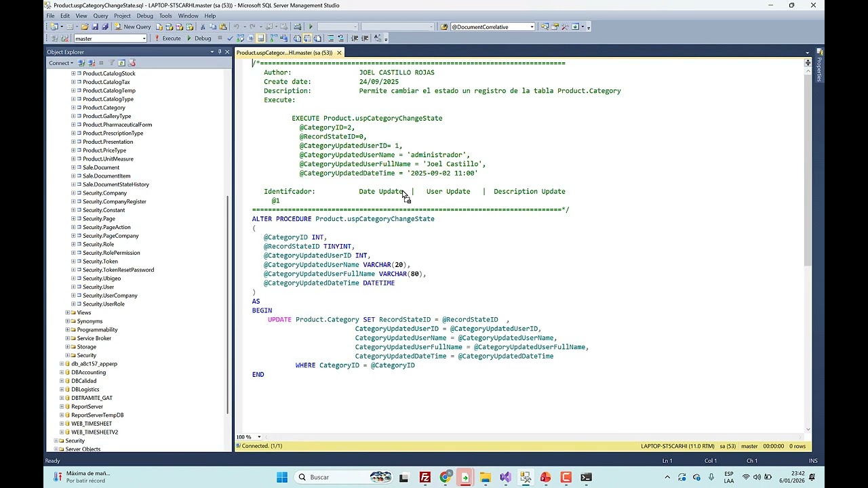Open FileZilla from the taskbar

click(425, 477)
